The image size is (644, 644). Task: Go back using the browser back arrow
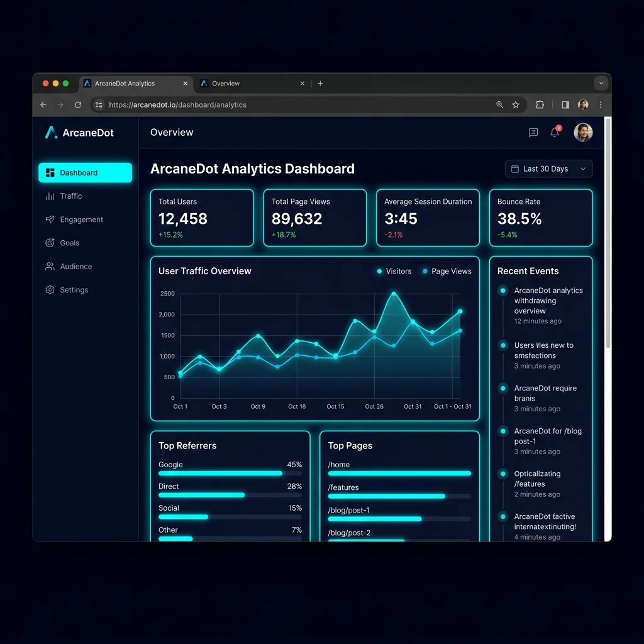[43, 105]
